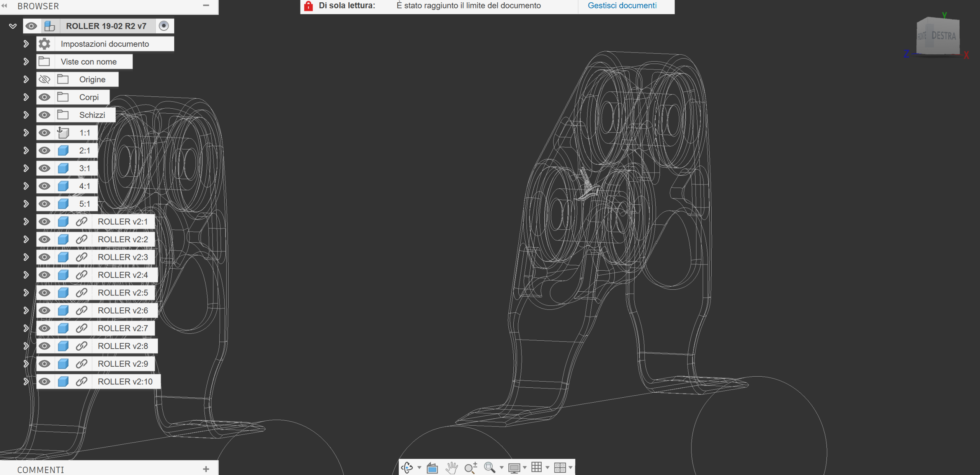Screen dimensions: 980x475
Task: Expand the Impostazioni documento node
Action: pyautogui.click(x=26, y=44)
